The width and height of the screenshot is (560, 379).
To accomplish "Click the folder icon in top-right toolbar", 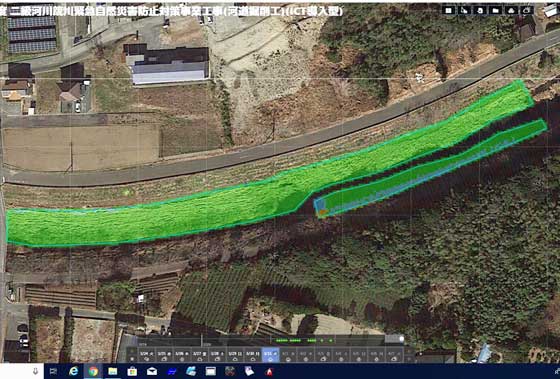I will [495, 10].
